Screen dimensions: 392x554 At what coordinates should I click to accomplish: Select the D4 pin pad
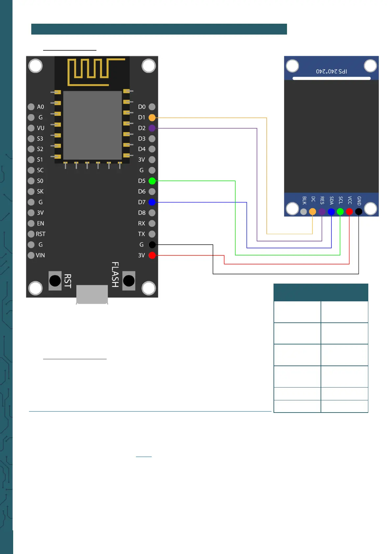152,149
